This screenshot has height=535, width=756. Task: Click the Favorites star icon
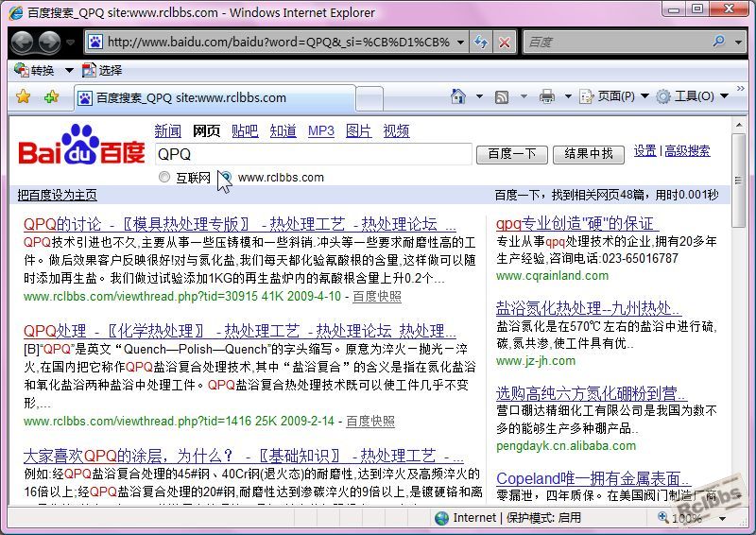click(x=23, y=97)
